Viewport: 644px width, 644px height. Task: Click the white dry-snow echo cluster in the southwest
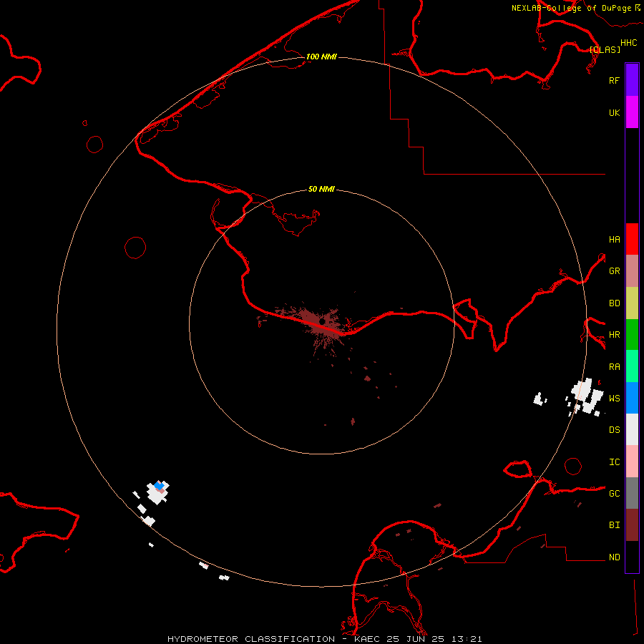click(157, 492)
